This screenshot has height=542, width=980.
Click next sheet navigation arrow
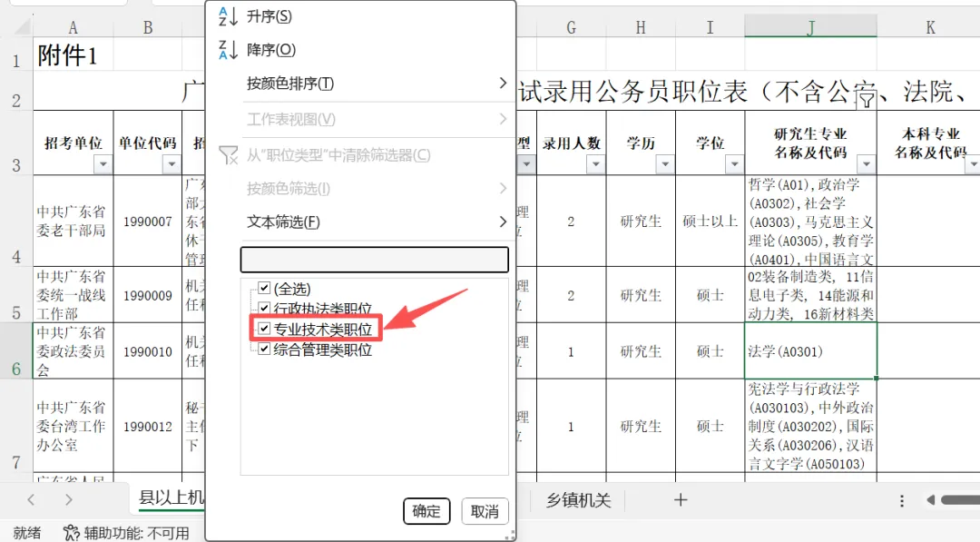tap(69, 500)
